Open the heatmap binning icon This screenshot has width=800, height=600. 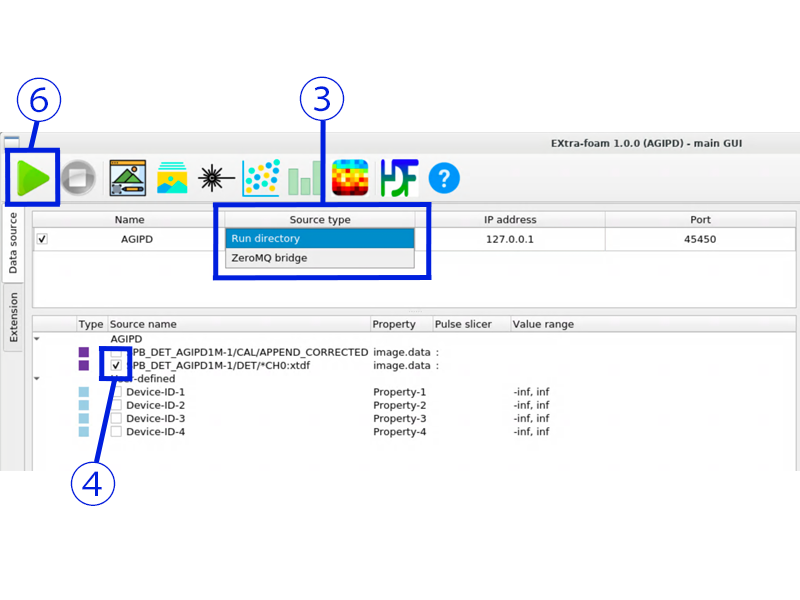(x=350, y=178)
